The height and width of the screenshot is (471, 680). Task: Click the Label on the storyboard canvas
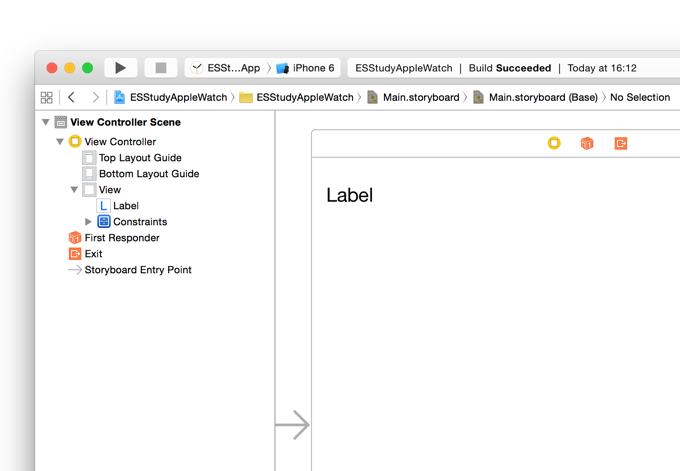click(x=349, y=195)
